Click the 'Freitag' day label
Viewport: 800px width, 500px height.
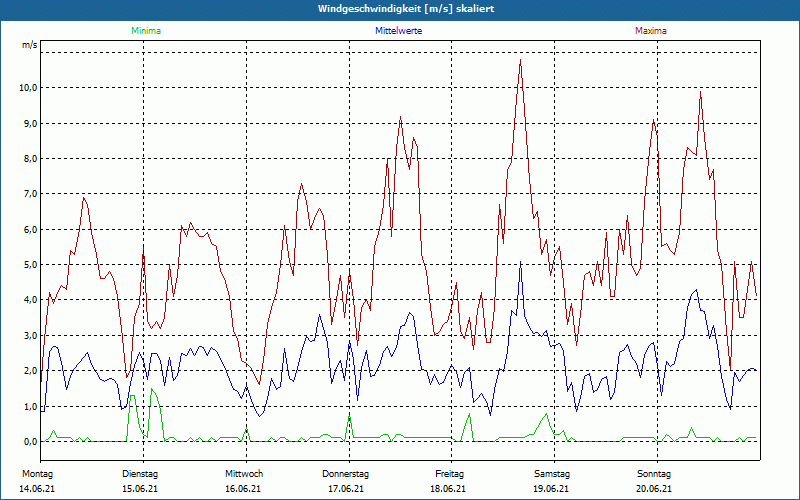tap(449, 474)
